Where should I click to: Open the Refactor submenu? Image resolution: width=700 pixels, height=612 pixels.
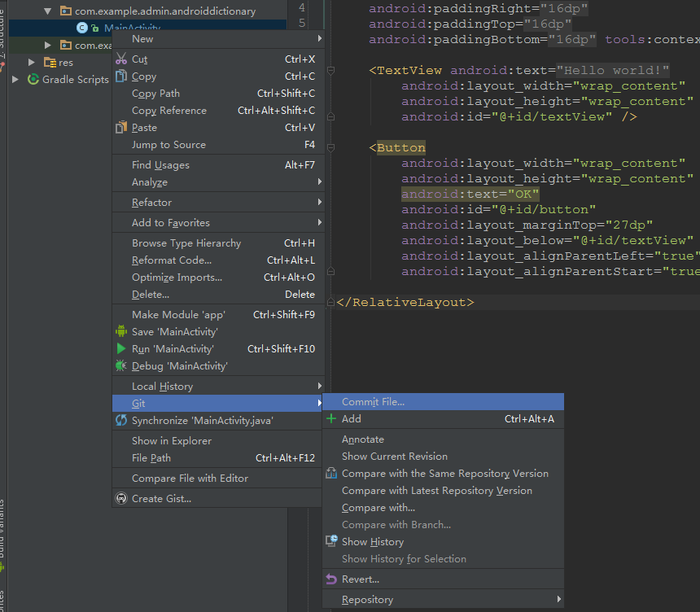tap(152, 203)
